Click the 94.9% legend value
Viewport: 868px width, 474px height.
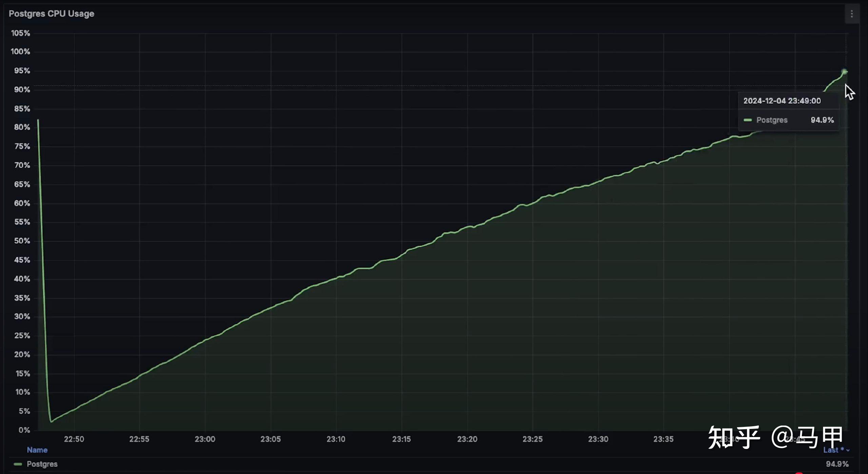(837, 464)
